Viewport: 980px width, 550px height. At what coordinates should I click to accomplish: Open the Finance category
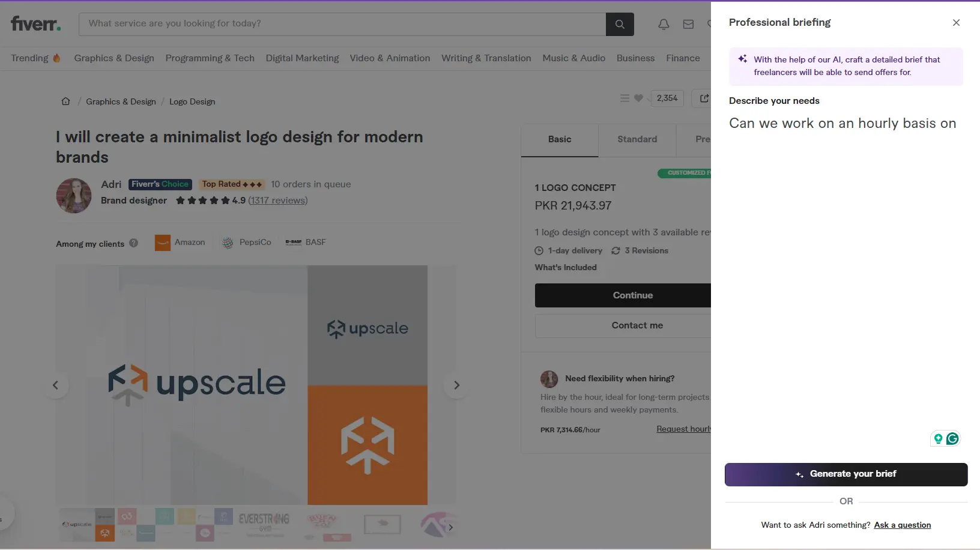[683, 58]
